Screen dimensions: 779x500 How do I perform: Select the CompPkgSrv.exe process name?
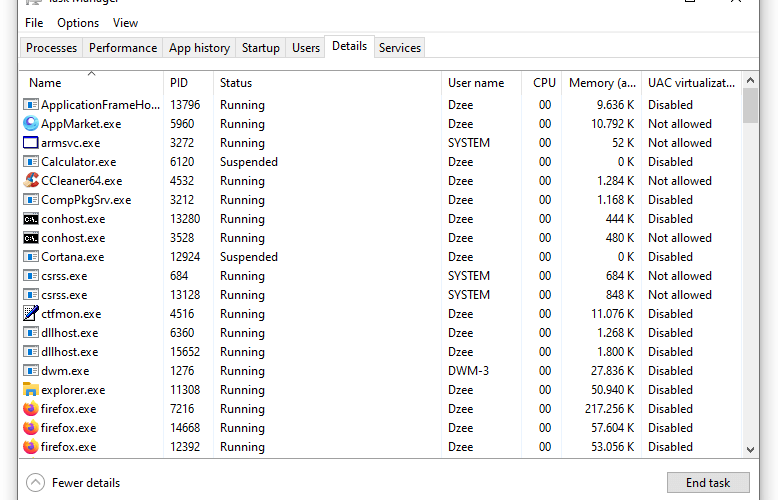point(86,199)
